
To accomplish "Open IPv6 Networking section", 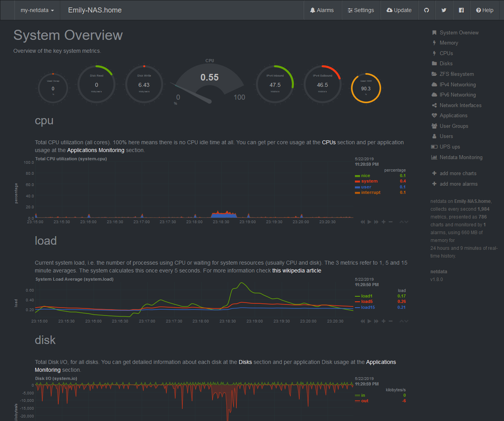I will point(457,95).
